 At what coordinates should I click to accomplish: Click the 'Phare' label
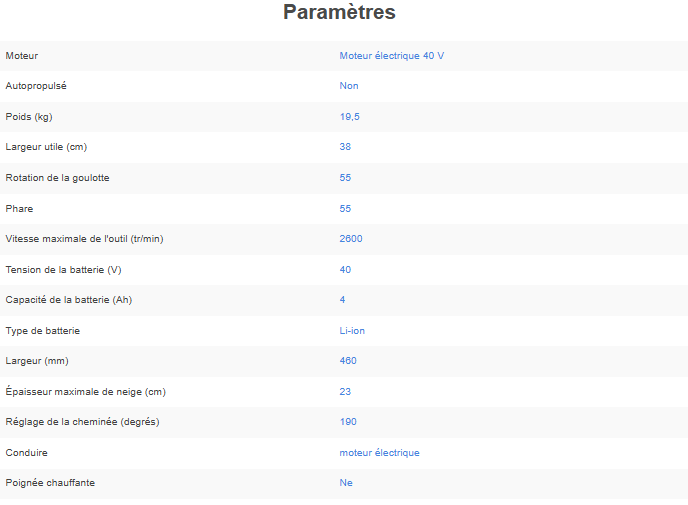19,208
